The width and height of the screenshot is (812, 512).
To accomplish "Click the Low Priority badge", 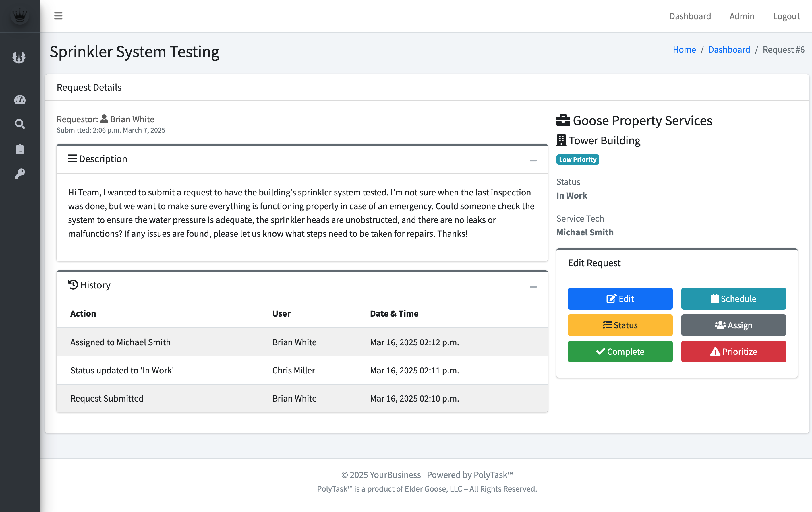I will pyautogui.click(x=577, y=160).
